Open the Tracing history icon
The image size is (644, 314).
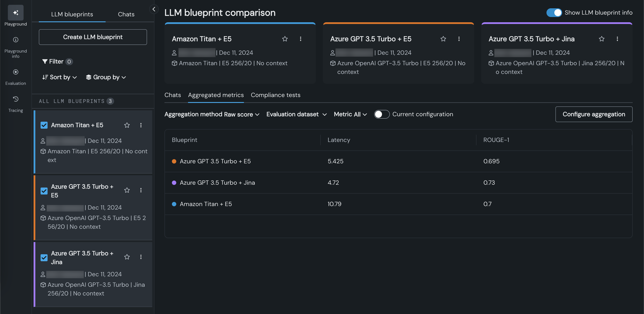pyautogui.click(x=15, y=99)
